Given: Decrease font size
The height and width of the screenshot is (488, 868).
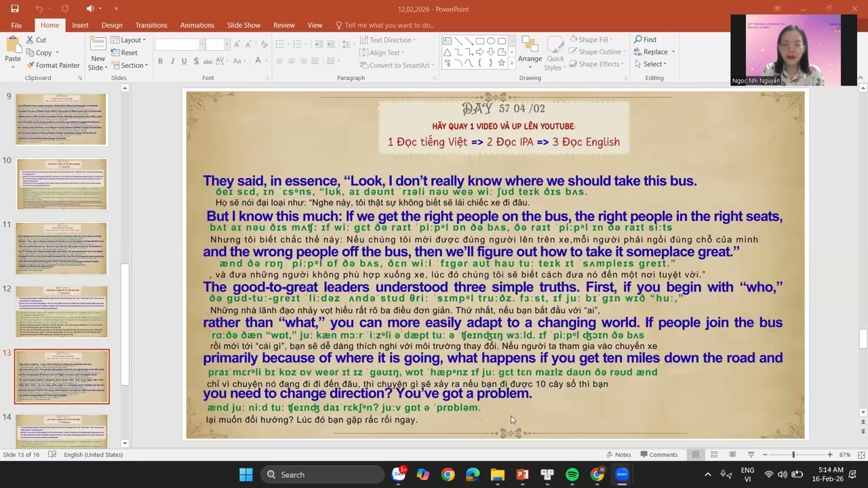Looking at the screenshot, I should pos(248,44).
